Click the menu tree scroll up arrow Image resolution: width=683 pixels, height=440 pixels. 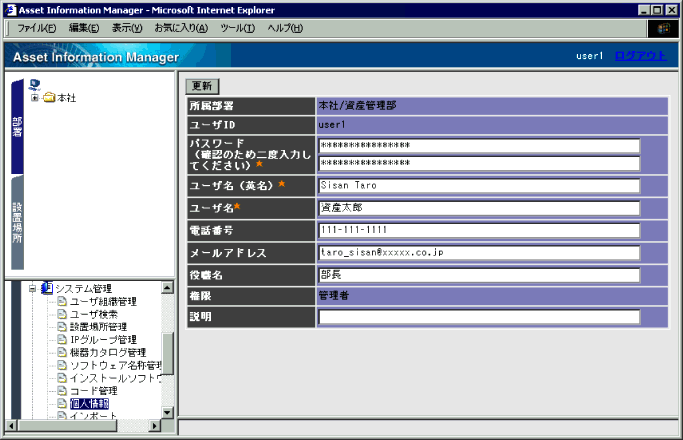pos(168,288)
